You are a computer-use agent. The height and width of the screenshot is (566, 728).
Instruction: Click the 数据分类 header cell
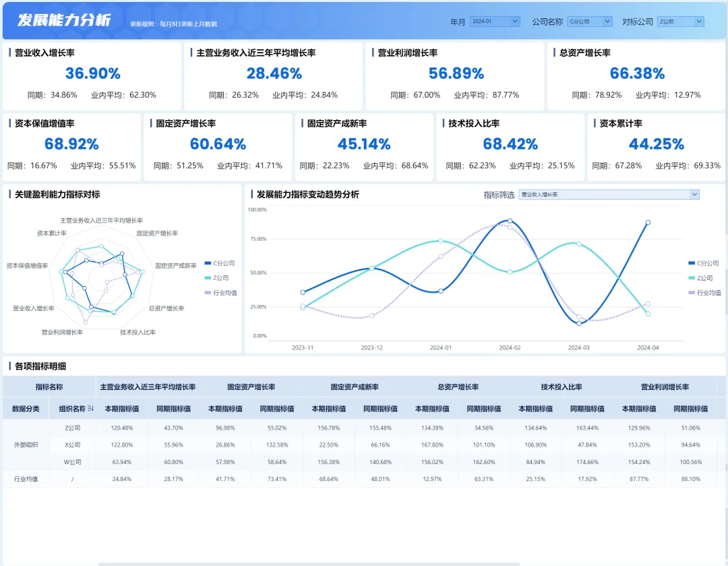[26, 408]
